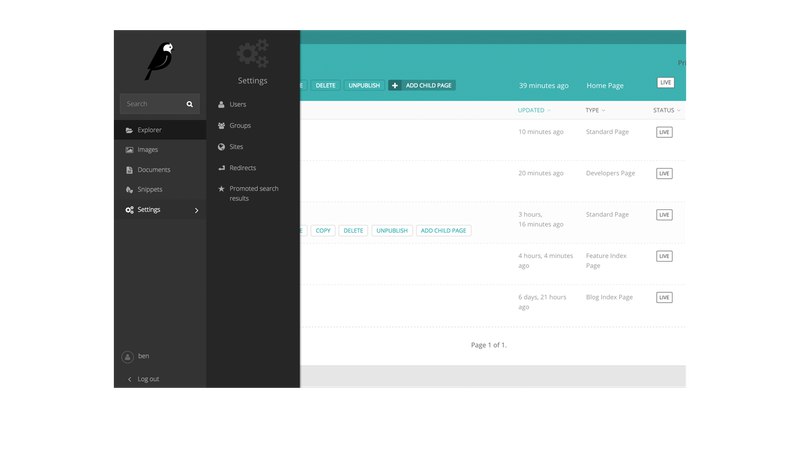
Task: Click LIVE badge in the Feature Index Page row
Action: point(664,256)
